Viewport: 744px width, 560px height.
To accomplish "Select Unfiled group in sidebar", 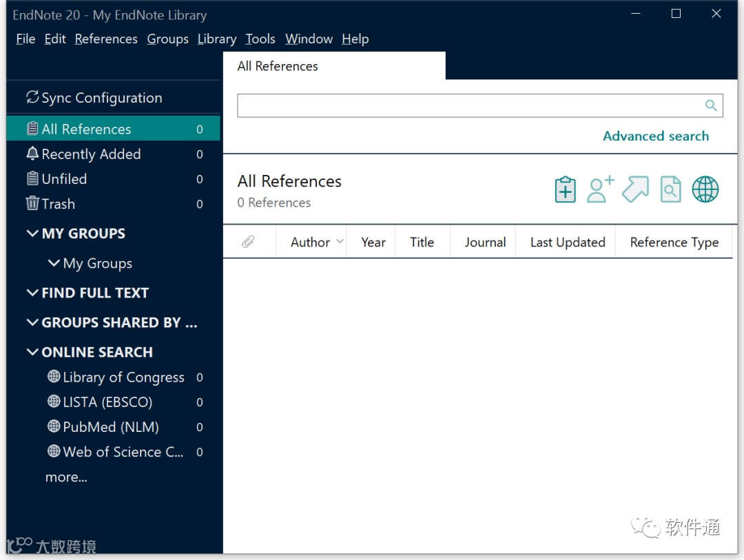I will click(x=113, y=179).
